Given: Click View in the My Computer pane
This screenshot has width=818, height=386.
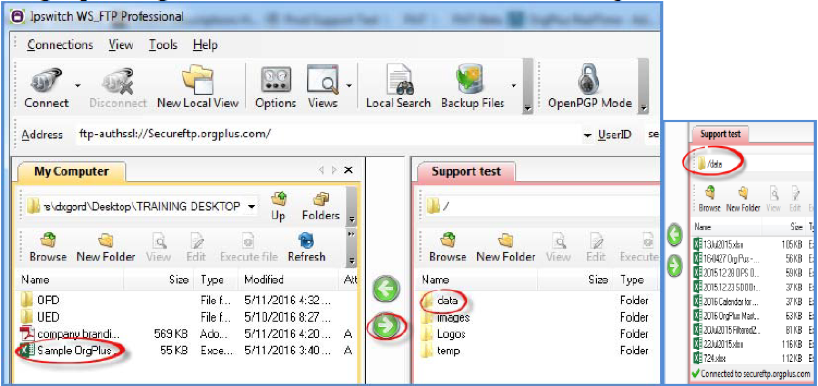Looking at the screenshot, I should pos(159,247).
